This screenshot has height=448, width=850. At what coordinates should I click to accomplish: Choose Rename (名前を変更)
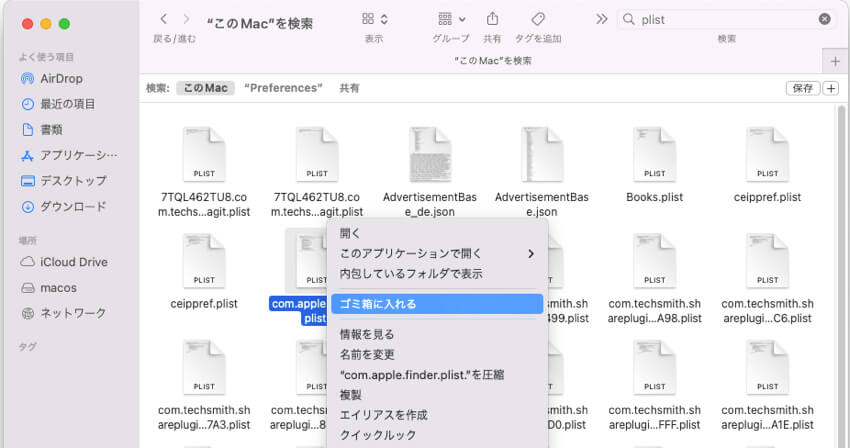437,354
